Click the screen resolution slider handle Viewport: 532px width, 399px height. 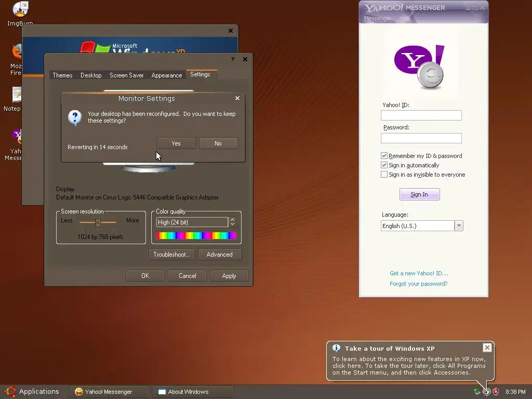tap(98, 222)
